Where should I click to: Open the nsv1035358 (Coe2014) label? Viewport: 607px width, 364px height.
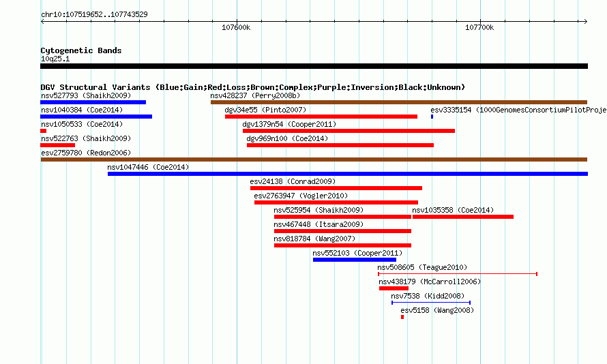point(453,210)
